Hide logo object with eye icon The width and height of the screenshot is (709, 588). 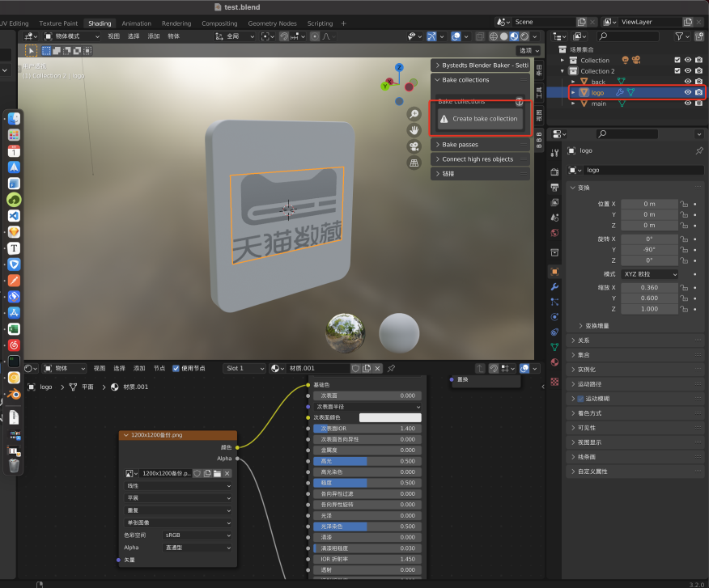tap(688, 92)
